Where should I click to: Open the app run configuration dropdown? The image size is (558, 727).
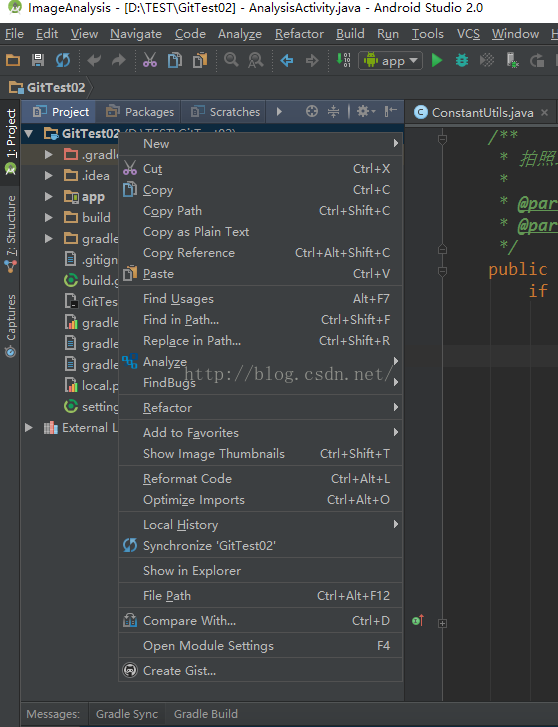tap(390, 61)
